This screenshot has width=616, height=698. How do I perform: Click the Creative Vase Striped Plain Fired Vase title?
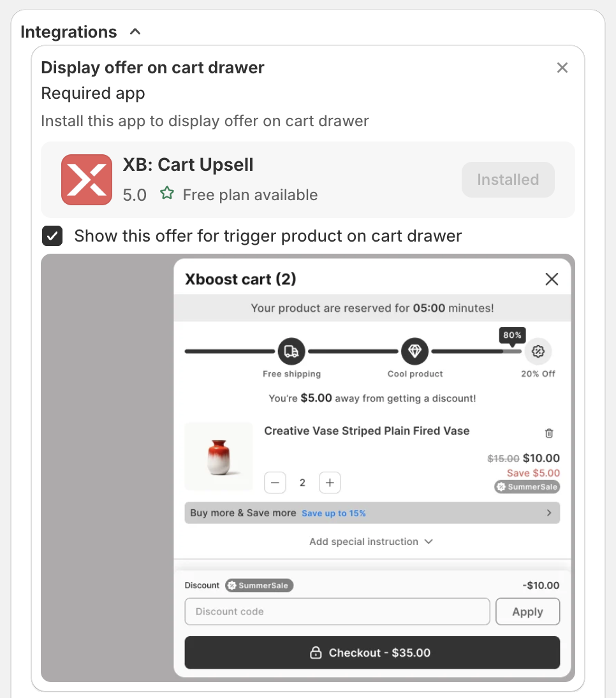(367, 431)
